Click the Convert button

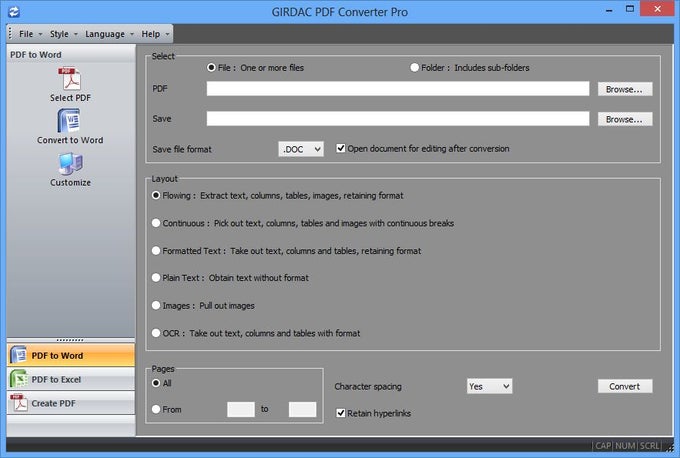pyautogui.click(x=625, y=386)
